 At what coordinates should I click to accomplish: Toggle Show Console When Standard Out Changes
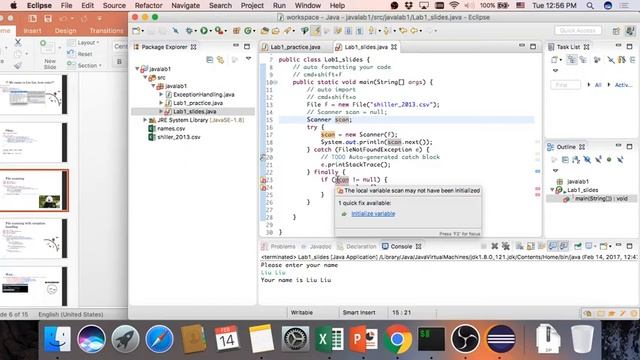tap(553, 246)
